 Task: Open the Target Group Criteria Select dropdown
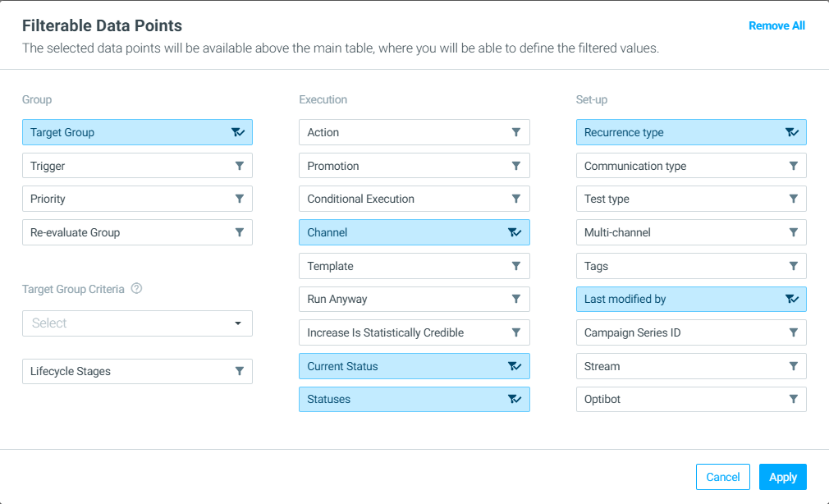click(x=137, y=323)
